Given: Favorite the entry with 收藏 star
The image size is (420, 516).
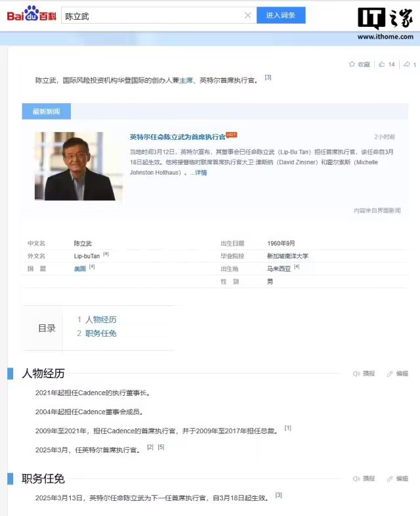Looking at the screenshot, I should (x=359, y=64).
